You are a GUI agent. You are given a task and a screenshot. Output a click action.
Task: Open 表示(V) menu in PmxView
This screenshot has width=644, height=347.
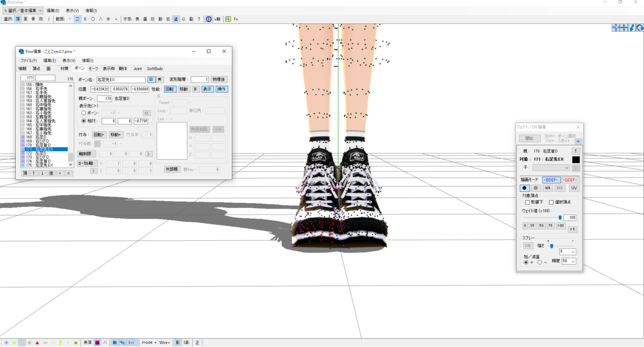pos(72,10)
